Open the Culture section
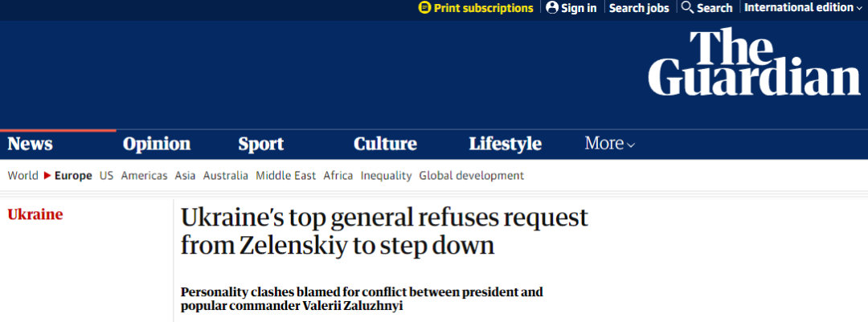 pyautogui.click(x=385, y=144)
